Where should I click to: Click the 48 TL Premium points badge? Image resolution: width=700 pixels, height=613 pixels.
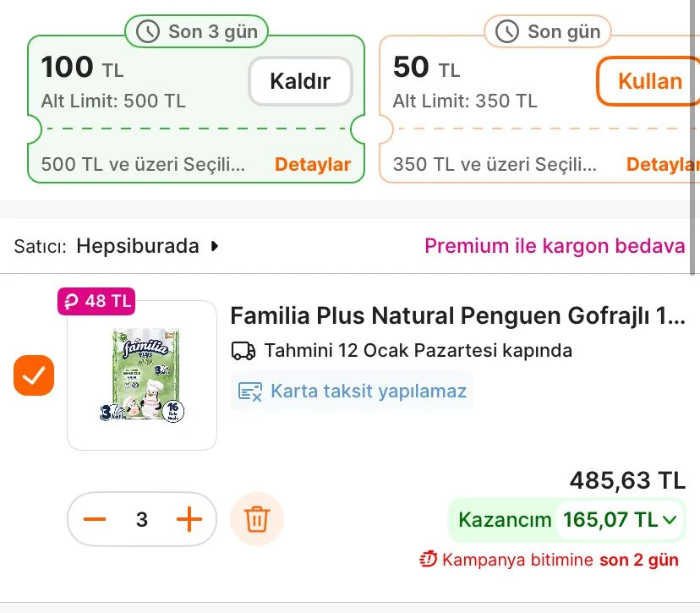(x=96, y=300)
